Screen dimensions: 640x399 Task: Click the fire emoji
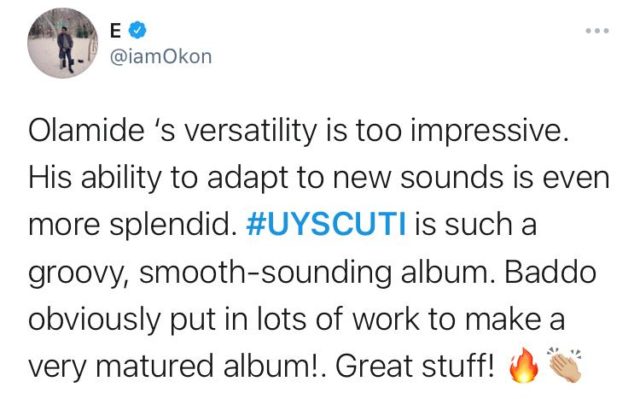click(523, 365)
